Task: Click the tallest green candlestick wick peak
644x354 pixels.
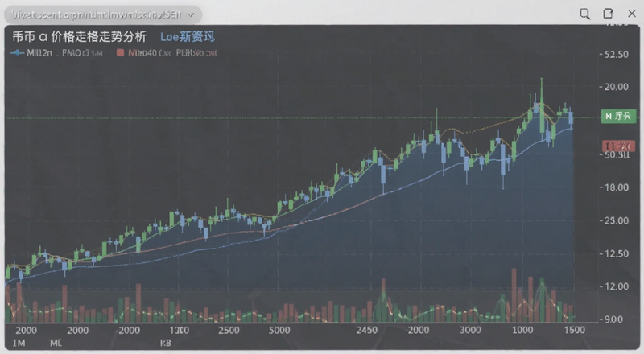Action: point(541,80)
